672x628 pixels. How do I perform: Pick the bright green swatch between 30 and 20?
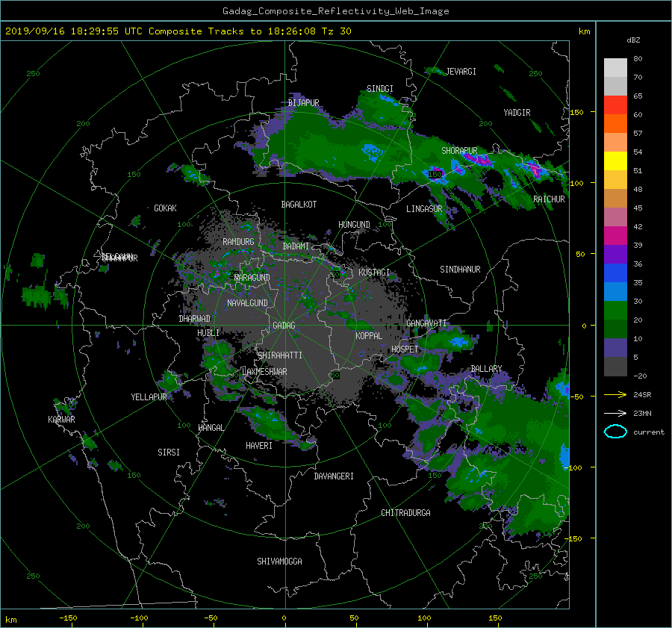(x=615, y=311)
